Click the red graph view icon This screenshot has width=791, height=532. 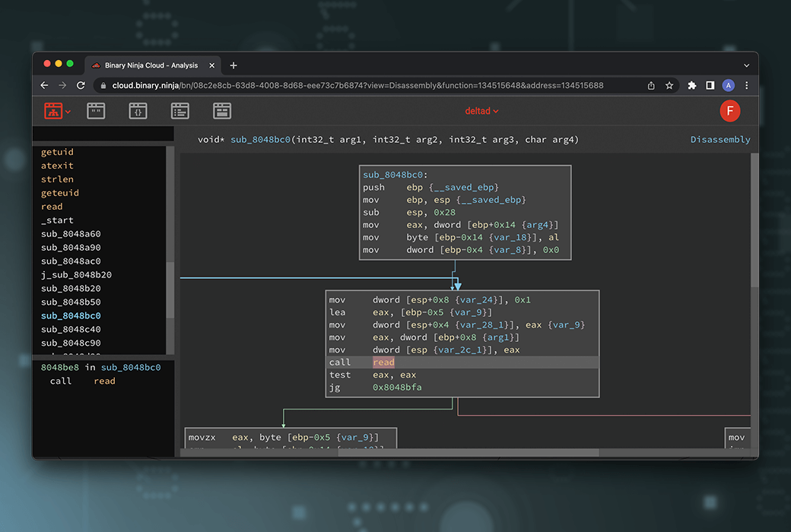click(x=53, y=111)
